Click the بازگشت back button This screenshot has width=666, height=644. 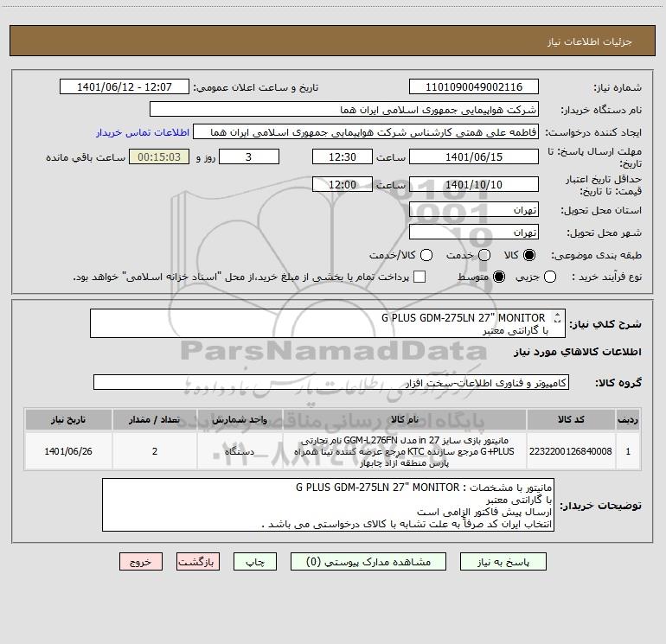(x=198, y=562)
